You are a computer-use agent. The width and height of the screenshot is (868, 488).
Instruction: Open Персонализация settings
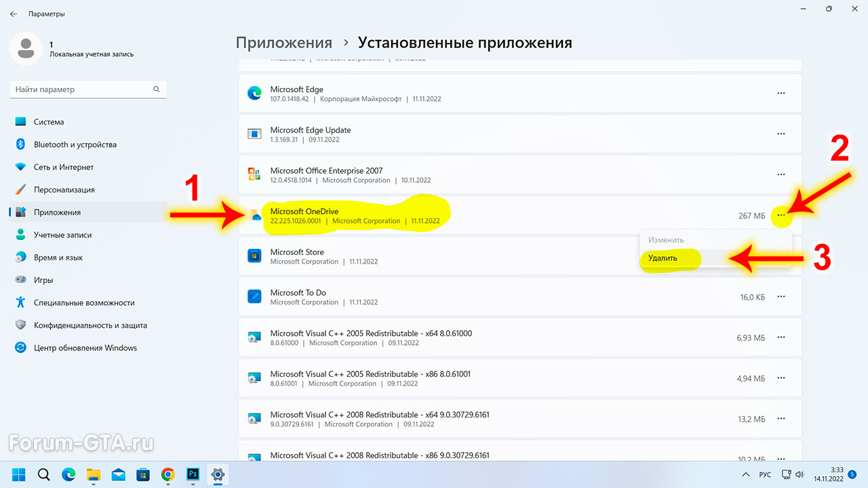(88, 190)
